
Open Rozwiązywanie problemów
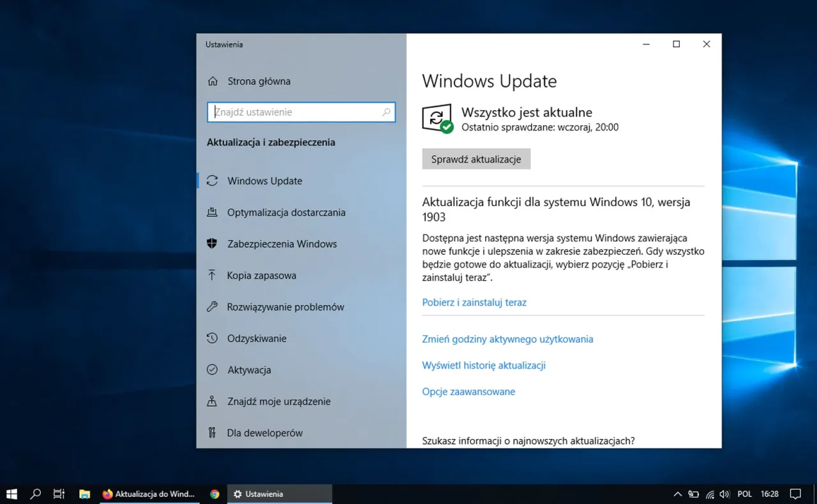[285, 307]
